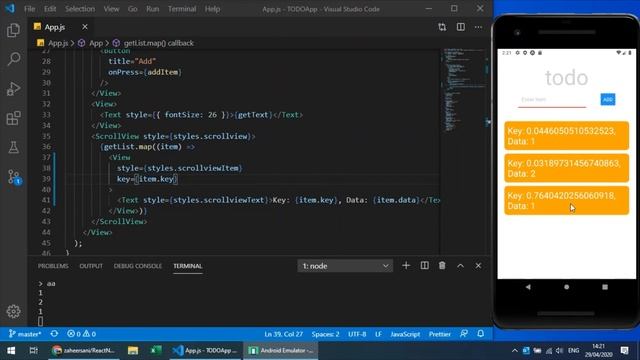Click Prettier status bar item
The width and height of the screenshot is (640, 360).
pyautogui.click(x=440, y=334)
